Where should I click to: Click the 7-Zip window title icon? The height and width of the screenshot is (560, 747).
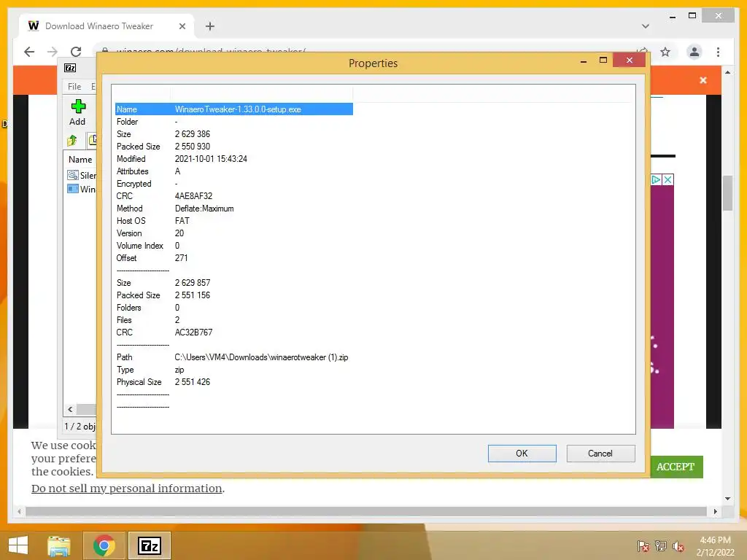70,68
